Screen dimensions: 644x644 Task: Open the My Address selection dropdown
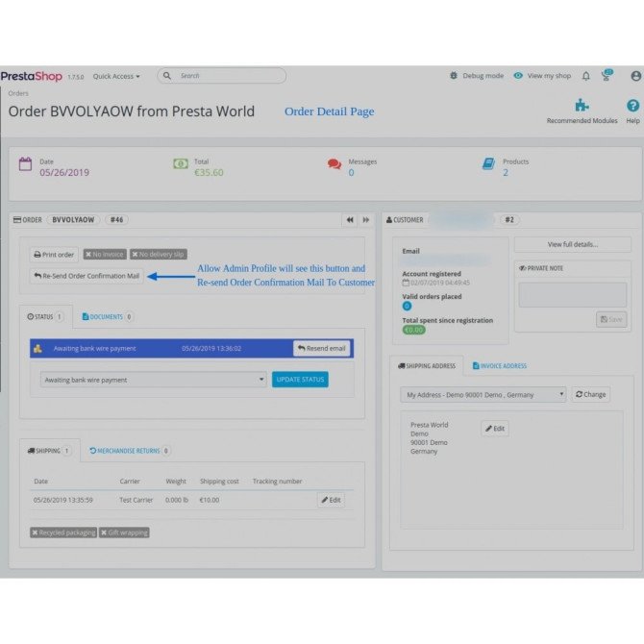click(x=483, y=395)
